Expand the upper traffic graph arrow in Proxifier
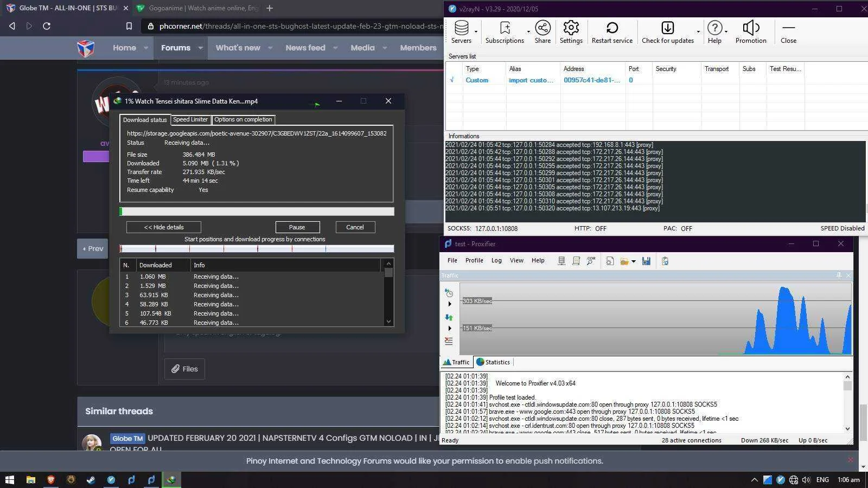The image size is (868, 488). (449, 304)
